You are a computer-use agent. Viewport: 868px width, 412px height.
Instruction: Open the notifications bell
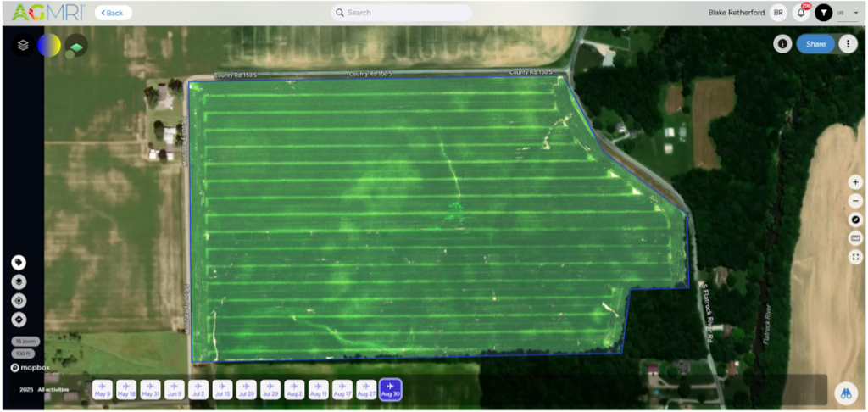(801, 13)
